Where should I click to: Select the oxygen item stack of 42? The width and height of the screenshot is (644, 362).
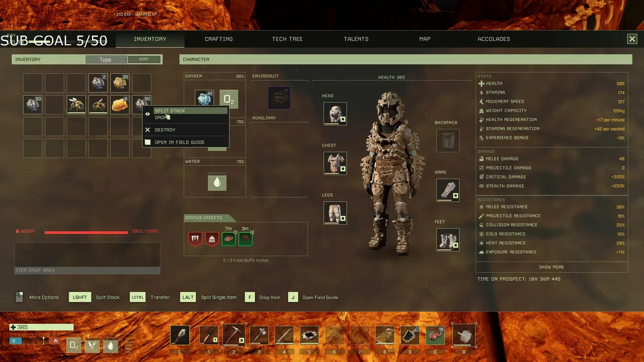pyautogui.click(x=204, y=100)
